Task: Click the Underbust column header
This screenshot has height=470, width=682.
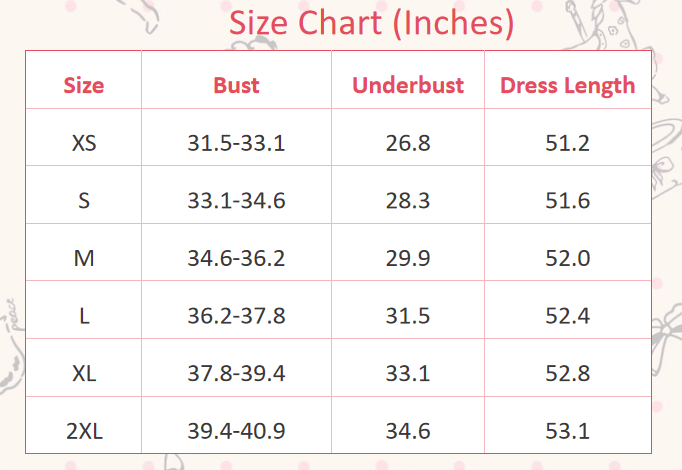Action: [408, 85]
